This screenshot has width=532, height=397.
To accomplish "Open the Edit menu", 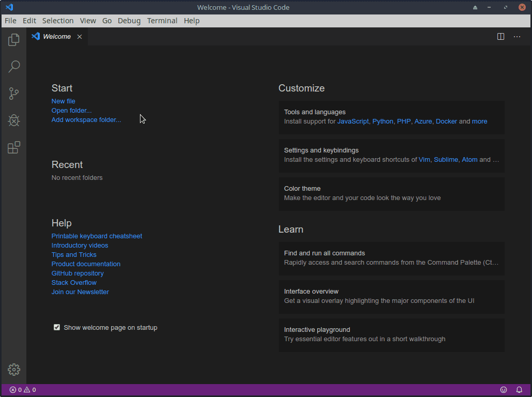I will pyautogui.click(x=29, y=21).
